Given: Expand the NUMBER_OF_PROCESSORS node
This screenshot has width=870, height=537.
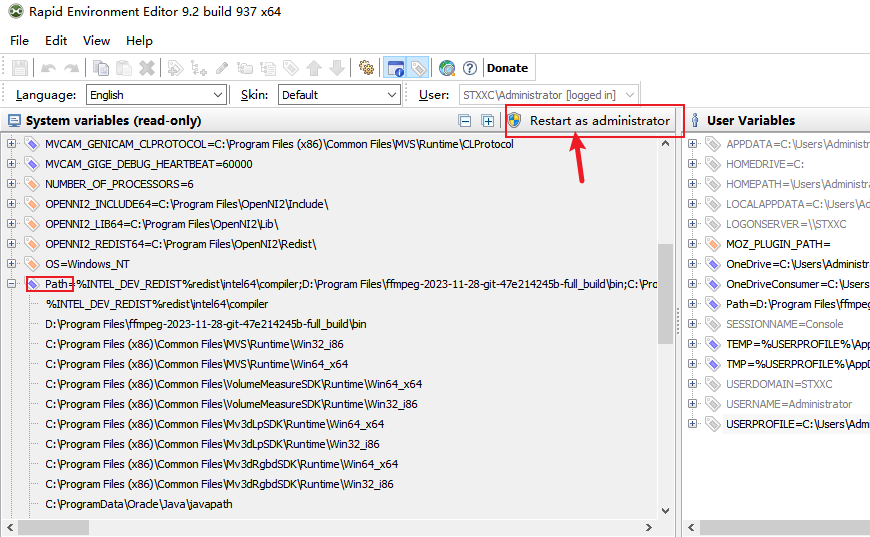Looking at the screenshot, I should [x=11, y=184].
